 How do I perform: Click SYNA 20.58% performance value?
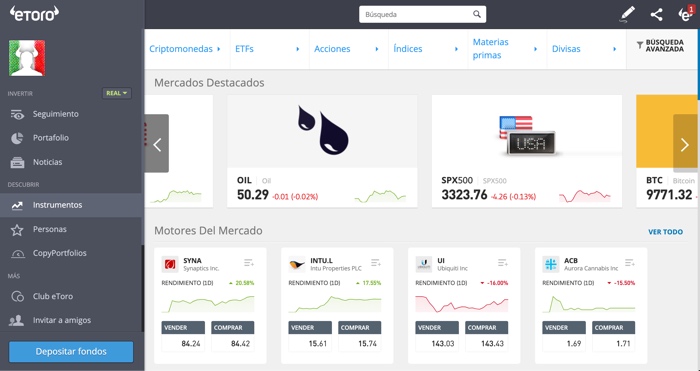pyautogui.click(x=245, y=283)
